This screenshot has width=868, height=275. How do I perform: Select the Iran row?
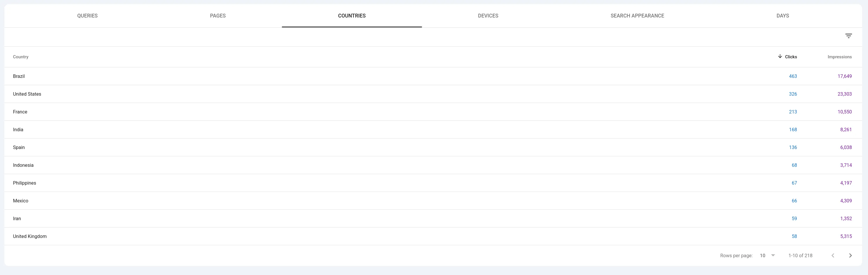click(x=433, y=219)
